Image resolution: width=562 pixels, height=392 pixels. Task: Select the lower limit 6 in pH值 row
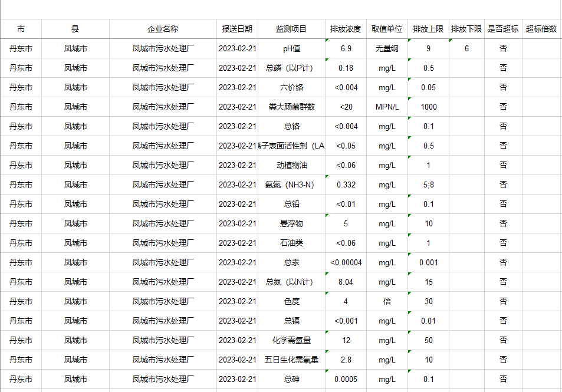(x=466, y=48)
